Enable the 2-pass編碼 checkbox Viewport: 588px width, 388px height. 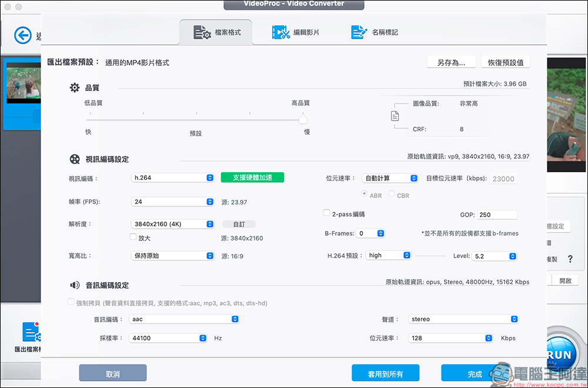[327, 213]
